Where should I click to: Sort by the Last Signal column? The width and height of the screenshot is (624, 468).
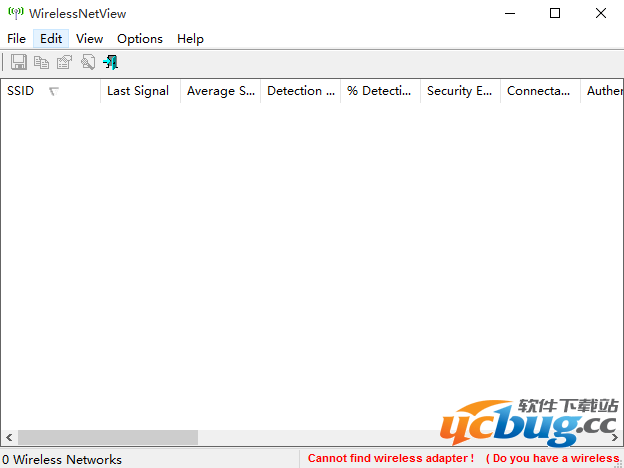pyautogui.click(x=139, y=91)
